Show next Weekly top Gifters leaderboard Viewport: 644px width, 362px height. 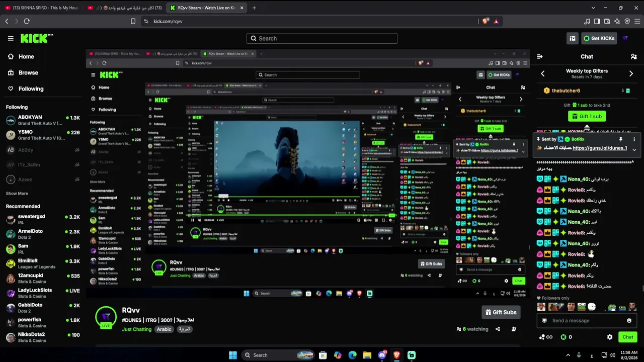coord(631,74)
